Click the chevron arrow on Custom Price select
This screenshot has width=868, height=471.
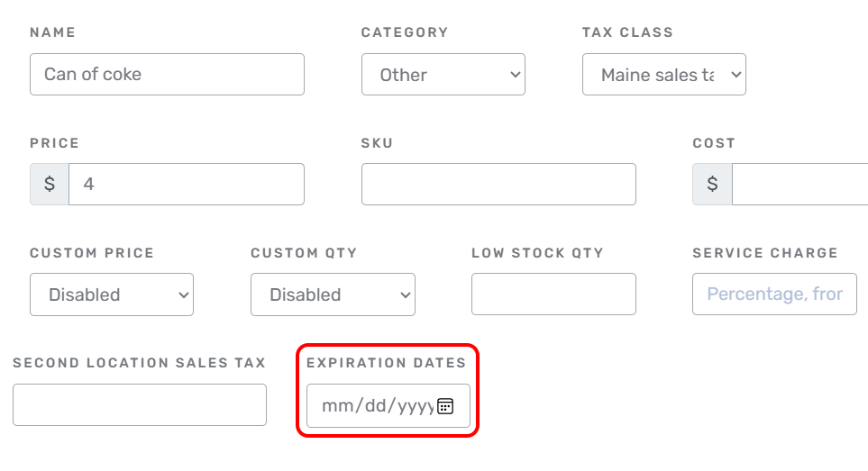tap(184, 295)
